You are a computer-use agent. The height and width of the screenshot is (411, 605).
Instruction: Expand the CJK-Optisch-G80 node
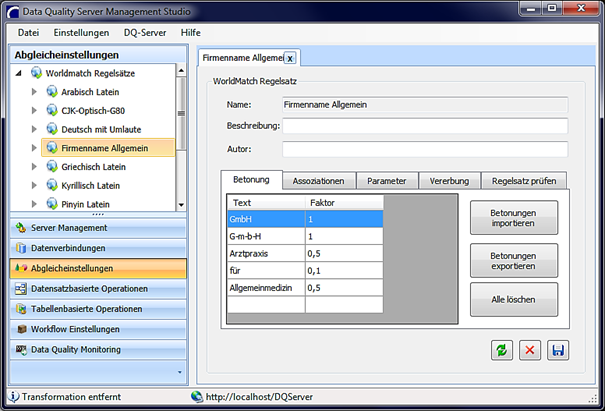[34, 110]
